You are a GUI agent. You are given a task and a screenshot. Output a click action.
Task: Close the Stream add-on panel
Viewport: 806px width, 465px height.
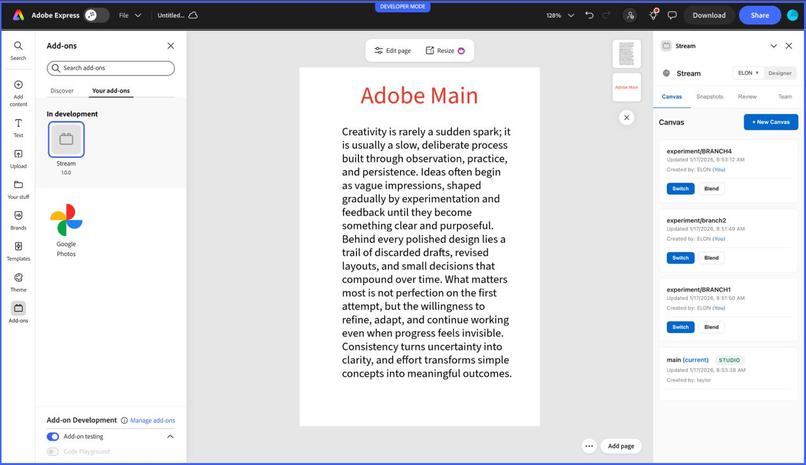[x=789, y=46]
